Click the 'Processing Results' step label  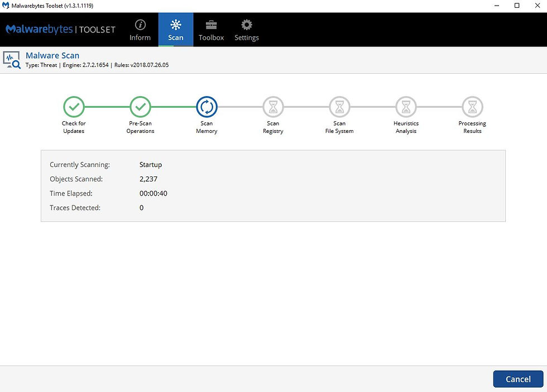click(472, 127)
